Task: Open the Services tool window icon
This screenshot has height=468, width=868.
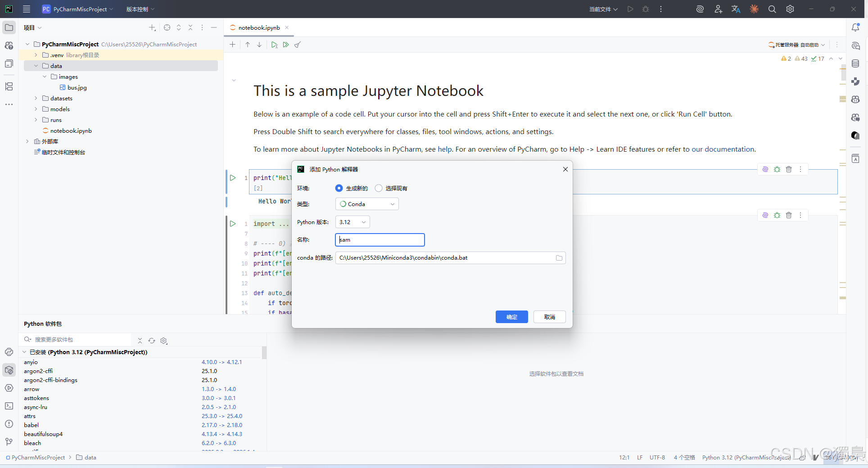Action: click(9, 388)
